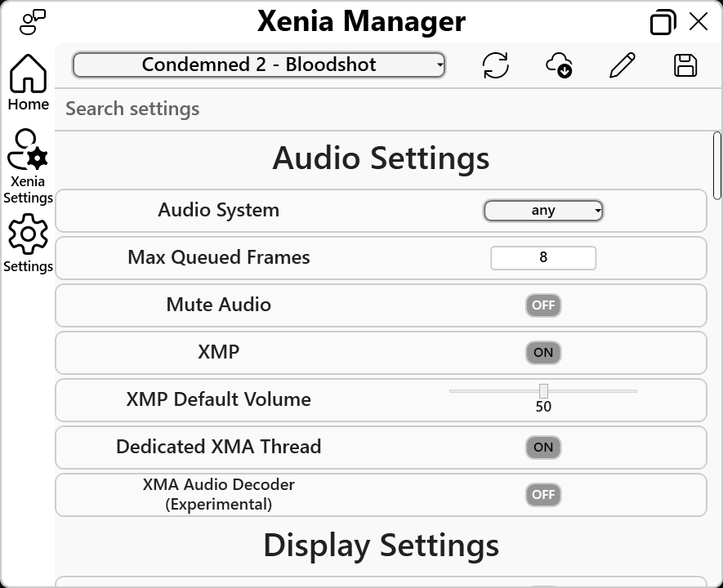Open the Condemned 2 - Bloodshot game dropdown
Image resolution: width=723 pixels, height=588 pixels.
[259, 65]
